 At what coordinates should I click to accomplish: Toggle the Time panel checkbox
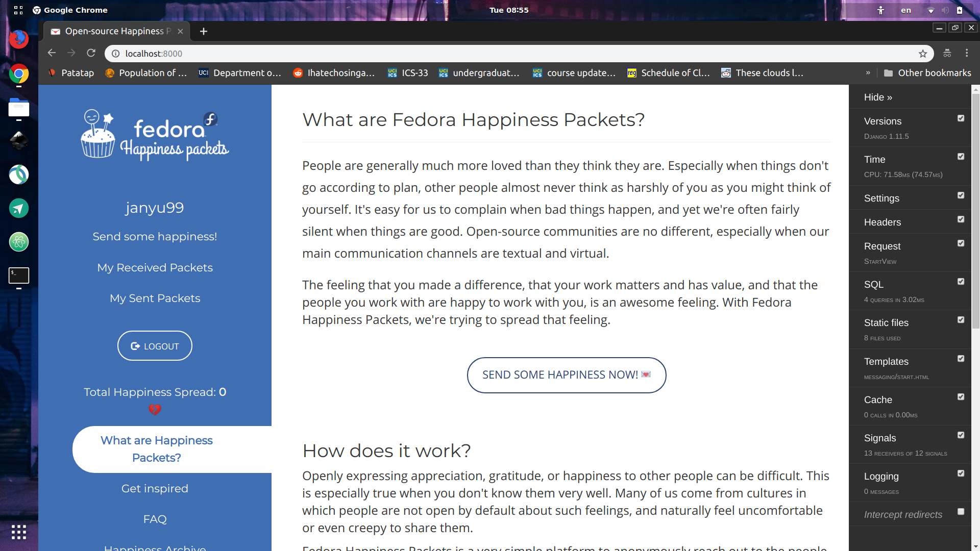(x=961, y=157)
